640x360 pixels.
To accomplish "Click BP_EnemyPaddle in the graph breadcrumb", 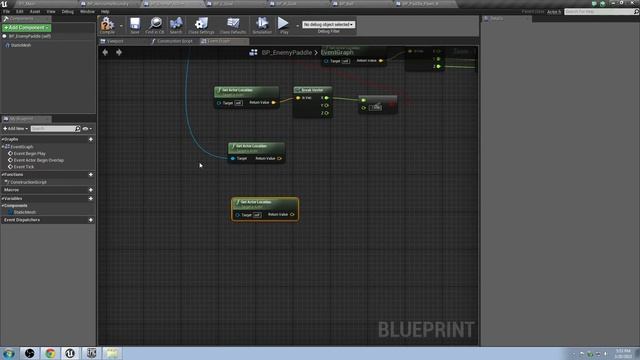I will tap(287, 53).
